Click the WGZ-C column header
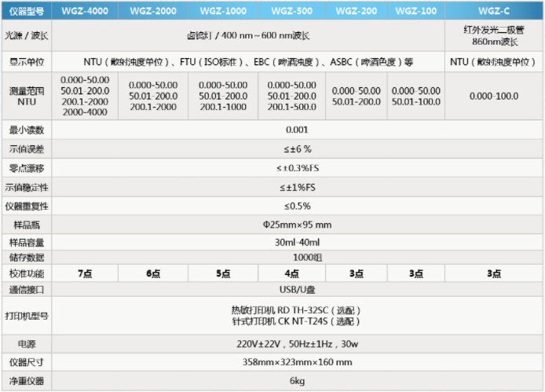Image resolution: width=545 pixels, height=392 pixels. click(494, 11)
